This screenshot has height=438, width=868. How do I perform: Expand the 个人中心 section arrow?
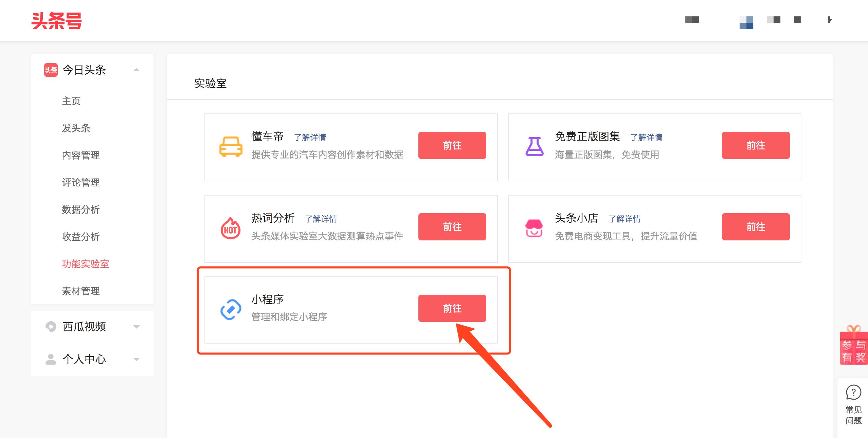click(137, 360)
